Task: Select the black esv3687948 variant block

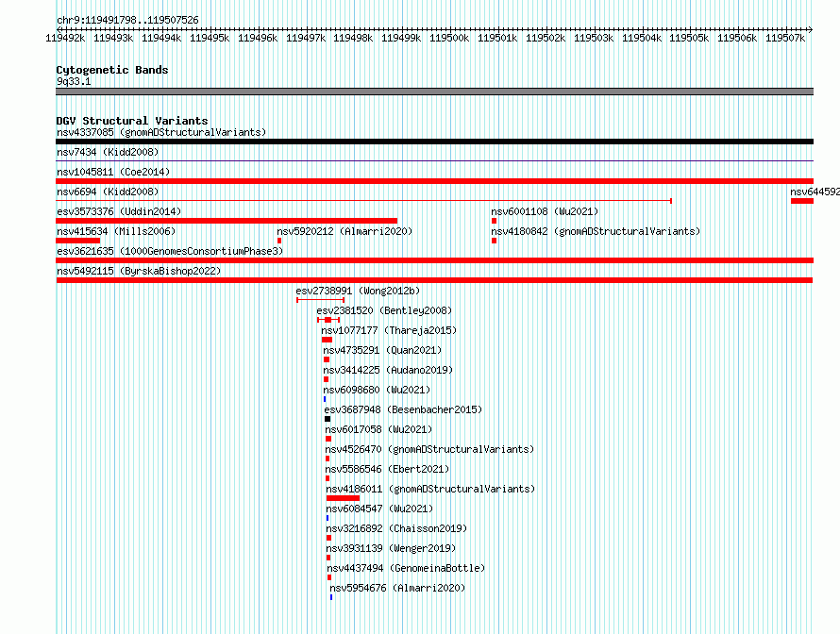Action: [x=328, y=419]
